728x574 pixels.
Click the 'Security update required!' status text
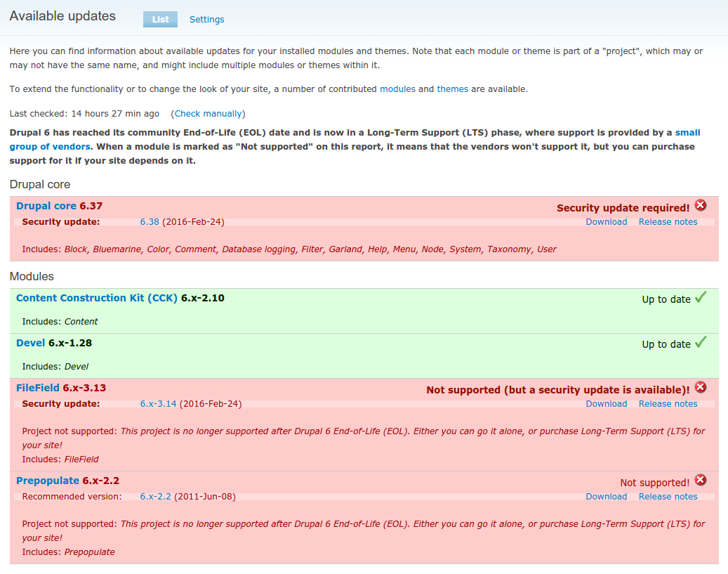point(623,208)
